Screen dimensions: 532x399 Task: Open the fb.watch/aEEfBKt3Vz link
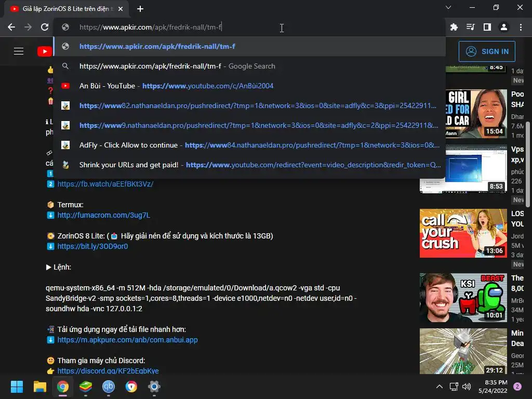[x=105, y=184]
